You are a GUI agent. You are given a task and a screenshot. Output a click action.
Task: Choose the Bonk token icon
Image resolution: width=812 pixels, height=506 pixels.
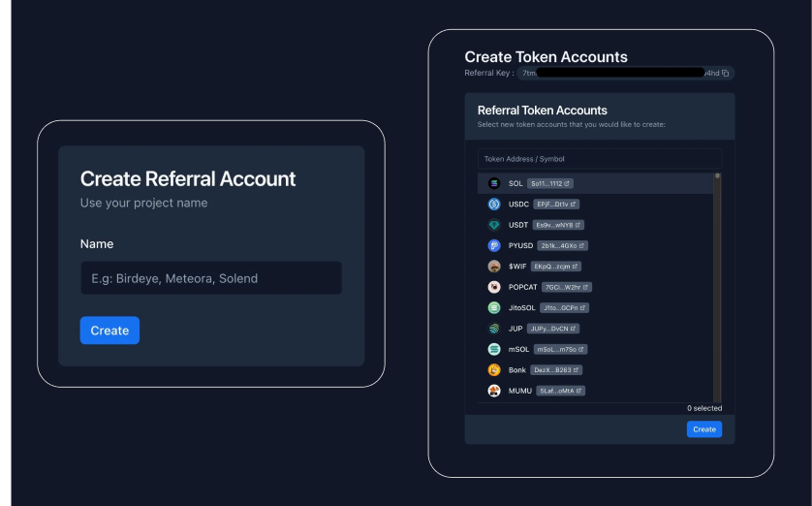tap(493, 370)
